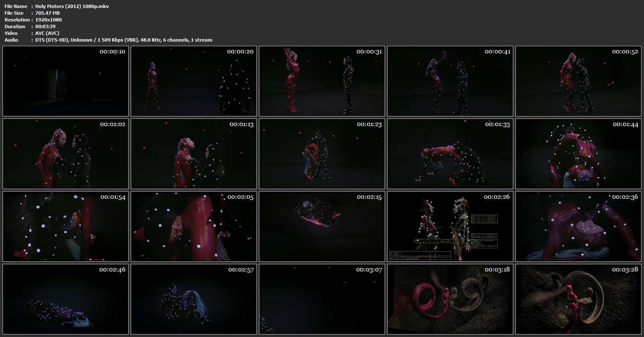Click the audio info line starting 'DTS (DTS-HD)'

[x=124, y=40]
